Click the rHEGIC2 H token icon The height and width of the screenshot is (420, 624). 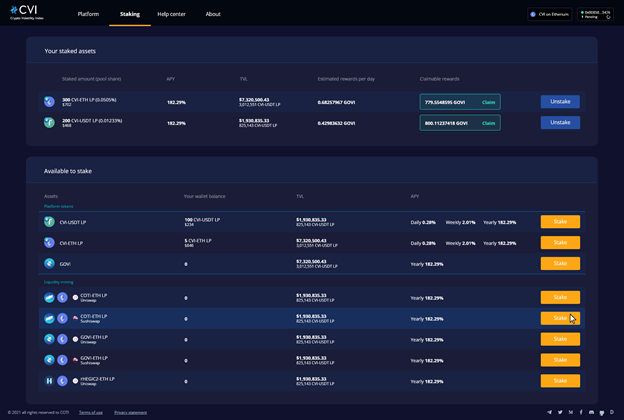click(x=49, y=381)
